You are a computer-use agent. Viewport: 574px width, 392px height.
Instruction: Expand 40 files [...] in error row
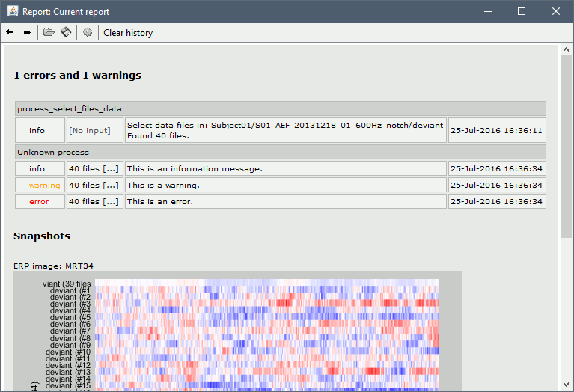tap(94, 201)
